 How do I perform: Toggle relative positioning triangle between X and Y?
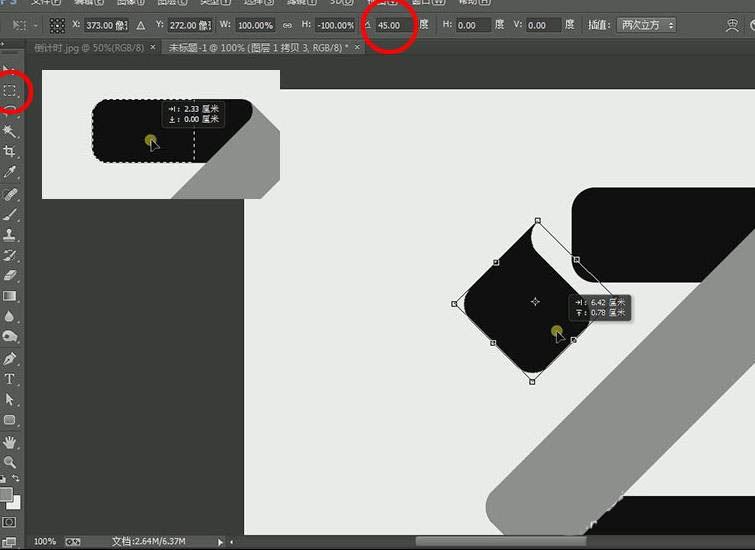pos(140,25)
